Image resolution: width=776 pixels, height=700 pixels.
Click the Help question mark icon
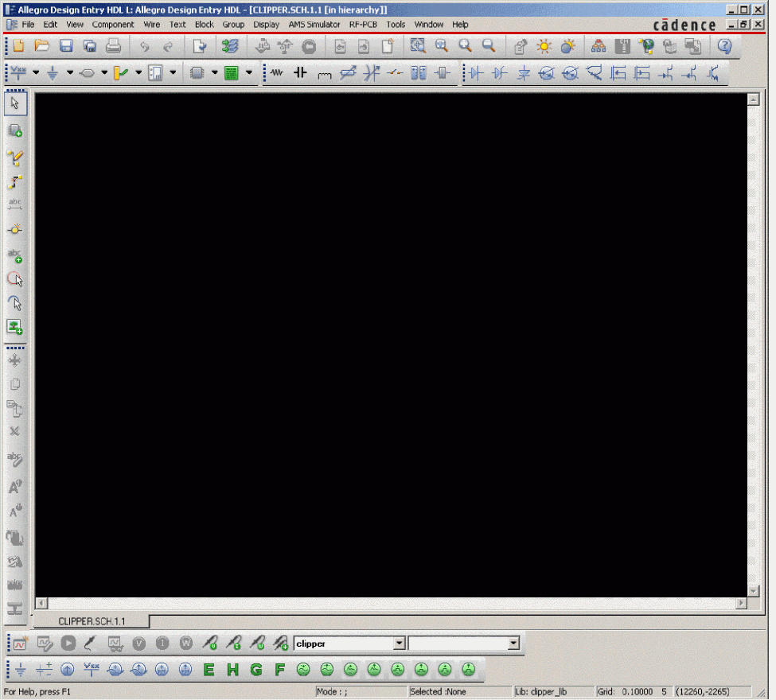click(724, 46)
